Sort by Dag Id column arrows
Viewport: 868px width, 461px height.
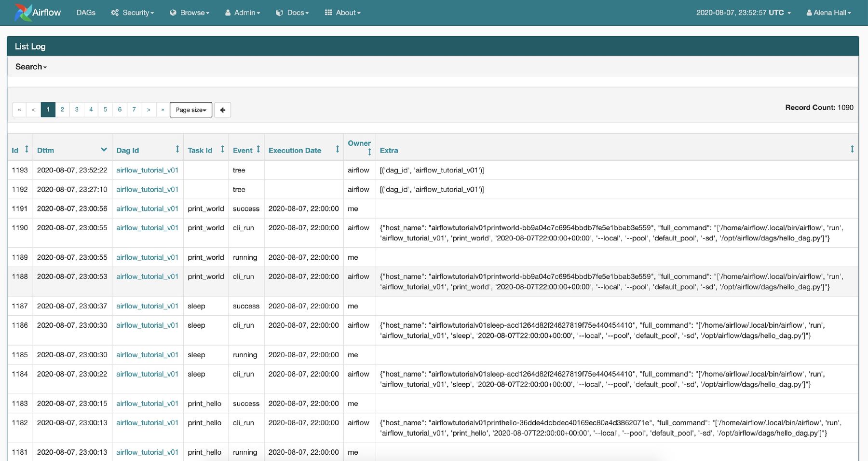click(177, 150)
